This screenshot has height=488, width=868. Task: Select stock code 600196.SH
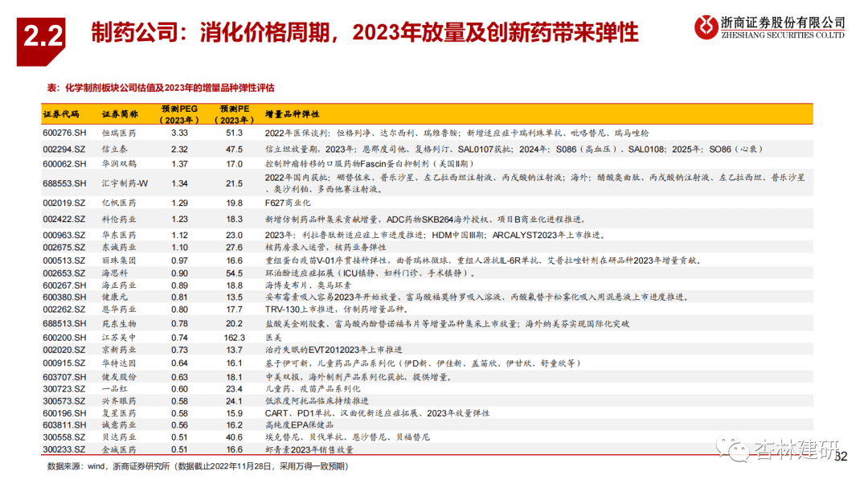[64, 413]
